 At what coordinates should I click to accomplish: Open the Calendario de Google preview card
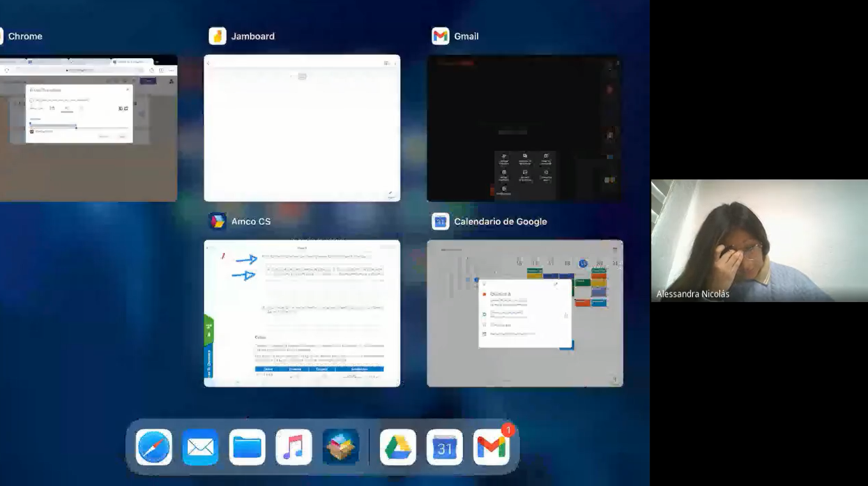[524, 313]
